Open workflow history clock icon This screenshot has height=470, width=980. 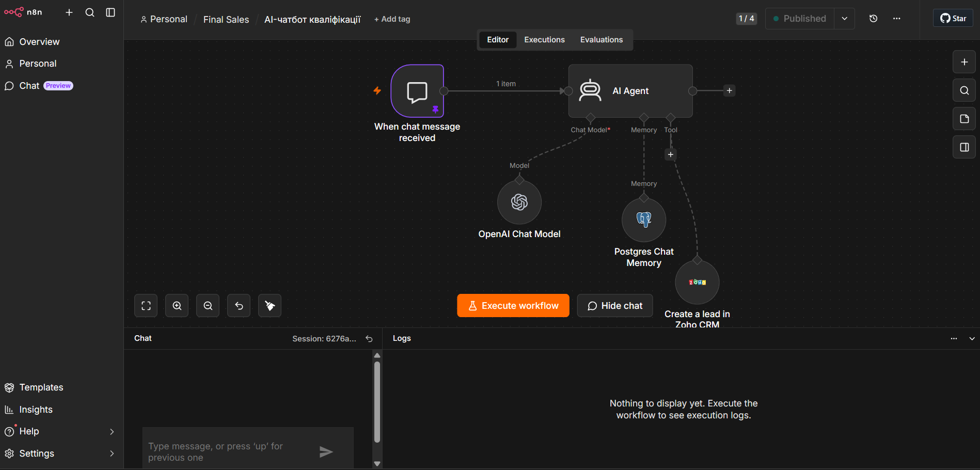pos(874,19)
